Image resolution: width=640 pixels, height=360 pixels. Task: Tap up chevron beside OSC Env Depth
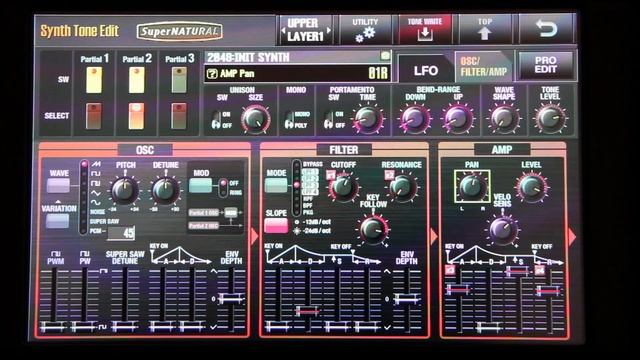(214, 271)
